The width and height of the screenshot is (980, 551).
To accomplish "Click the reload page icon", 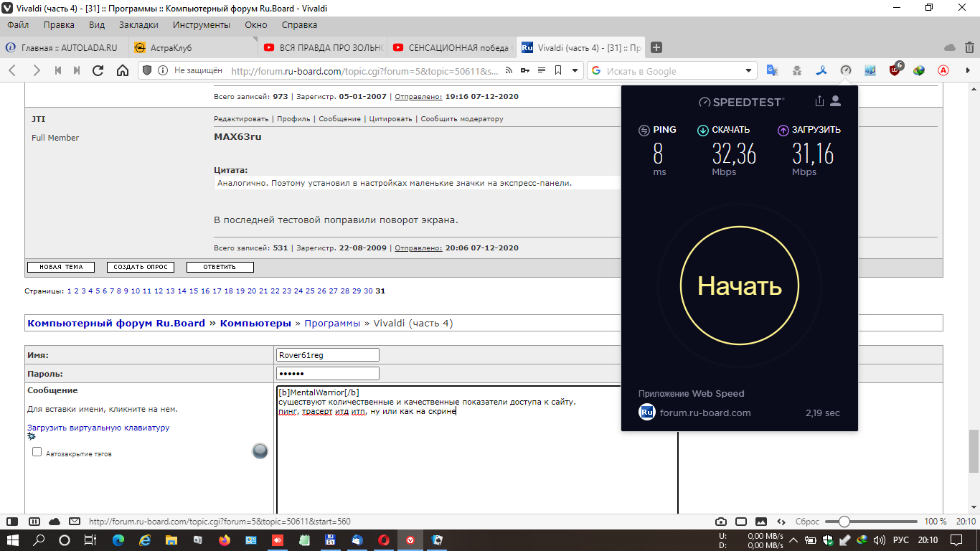I will click(x=98, y=70).
